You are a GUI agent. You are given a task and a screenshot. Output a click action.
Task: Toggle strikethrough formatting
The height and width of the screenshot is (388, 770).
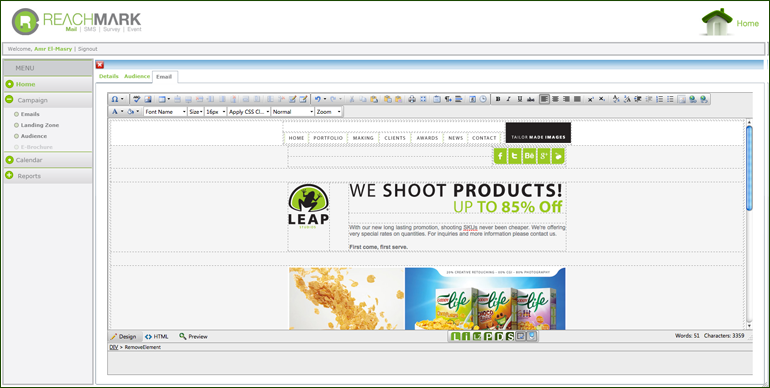pos(531,99)
